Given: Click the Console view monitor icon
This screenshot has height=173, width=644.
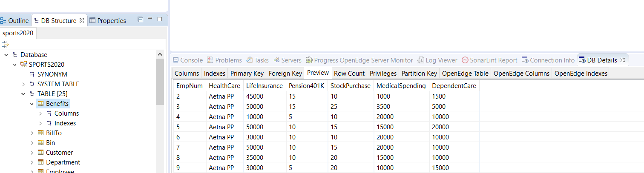Looking at the screenshot, I should [175, 60].
